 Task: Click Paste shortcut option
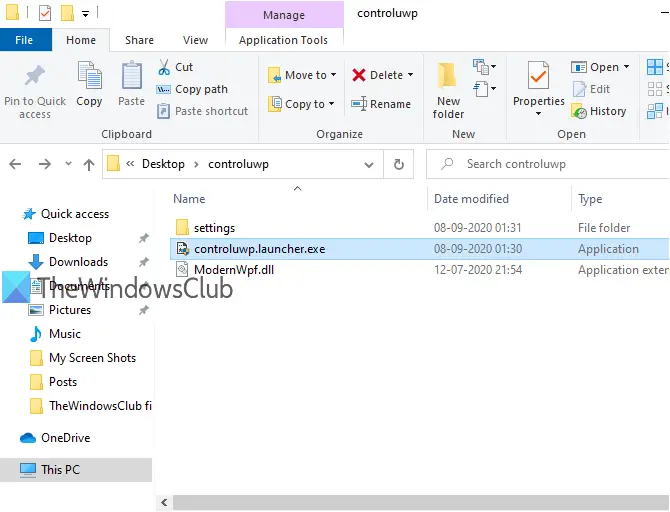tap(202, 111)
